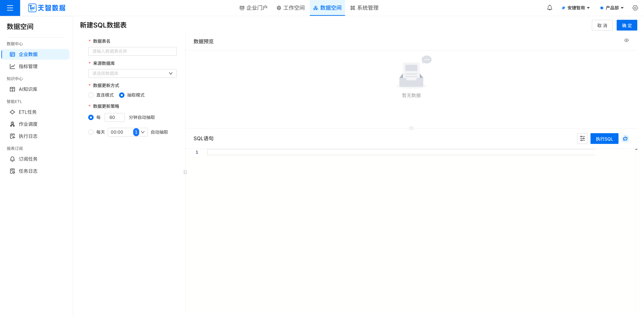Click the 确定 button
This screenshot has height=317, width=644.
[627, 25]
